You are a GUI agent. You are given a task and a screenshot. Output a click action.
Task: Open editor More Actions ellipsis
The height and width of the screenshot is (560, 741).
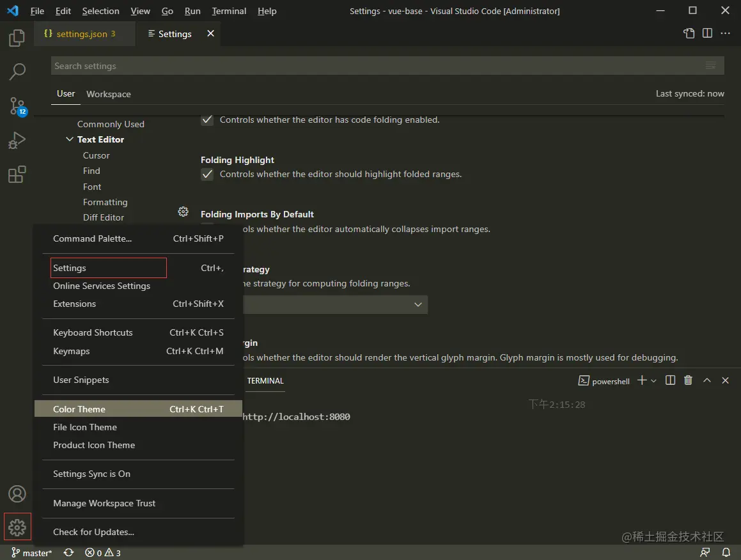pyautogui.click(x=726, y=33)
